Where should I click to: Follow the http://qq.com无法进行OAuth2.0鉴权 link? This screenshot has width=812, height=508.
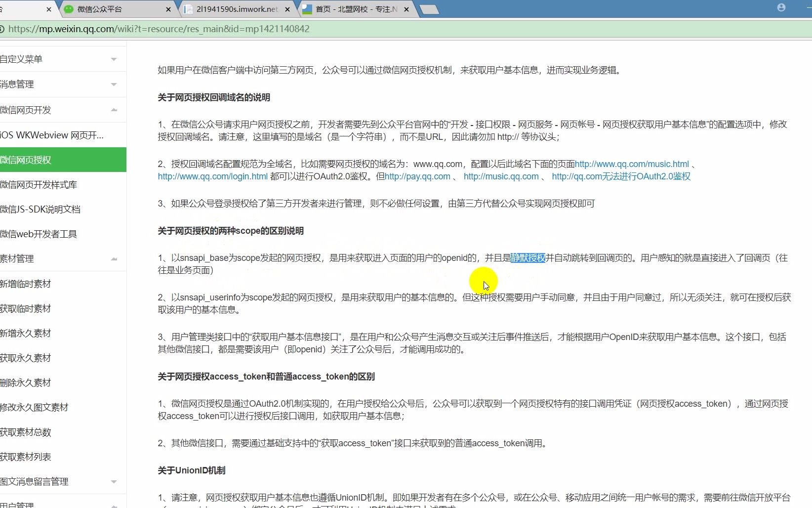click(x=621, y=176)
